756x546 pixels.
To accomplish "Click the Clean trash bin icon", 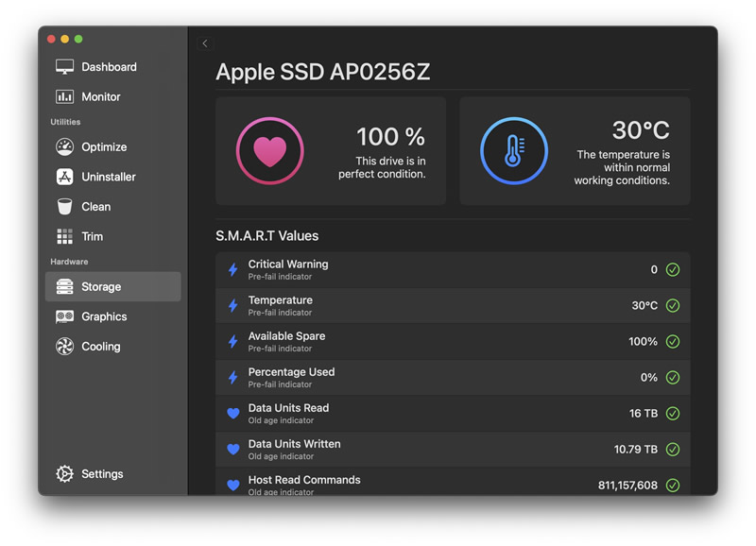I will pos(64,207).
